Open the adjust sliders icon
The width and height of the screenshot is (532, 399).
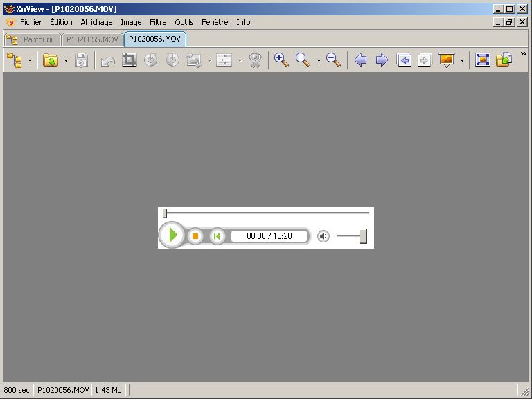pyautogui.click(x=224, y=60)
